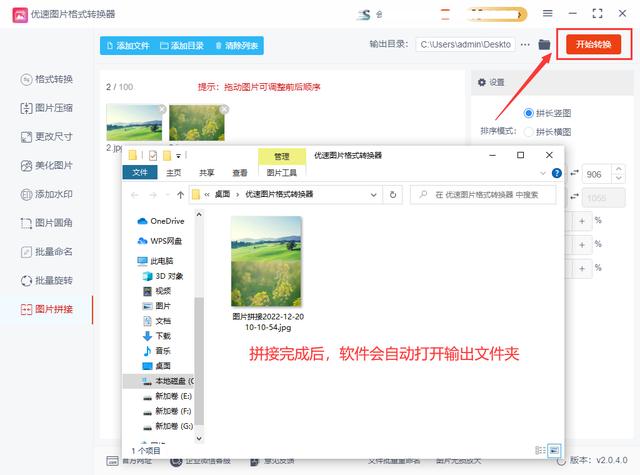640x475 pixels.
Task: Click 清除列表 button in toolbar
Action: 236,46
